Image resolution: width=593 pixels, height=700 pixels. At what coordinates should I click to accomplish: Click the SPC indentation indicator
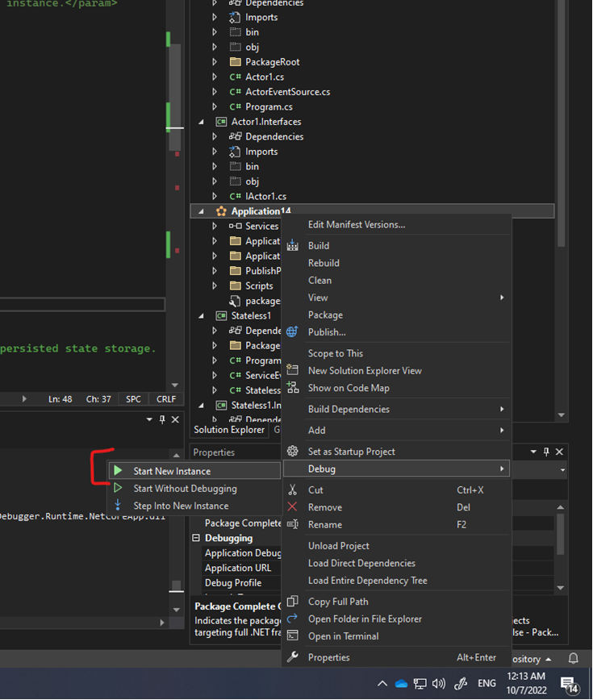point(133,398)
